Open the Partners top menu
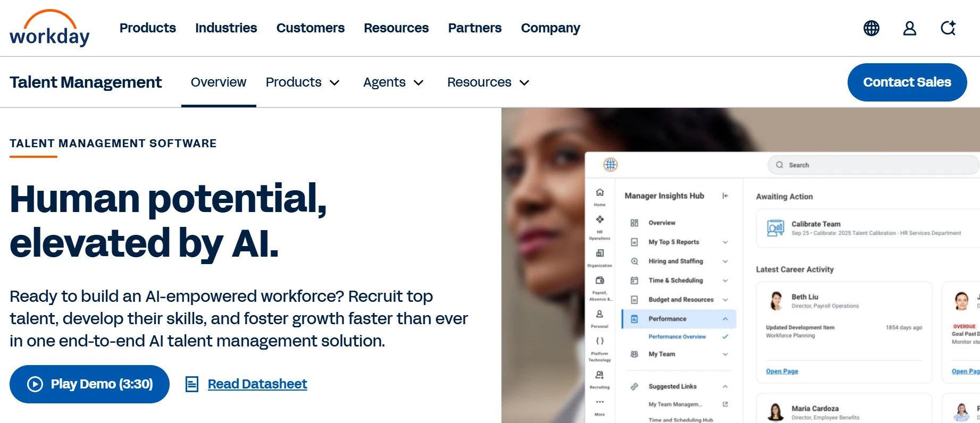Image resolution: width=980 pixels, height=423 pixels. (x=475, y=28)
